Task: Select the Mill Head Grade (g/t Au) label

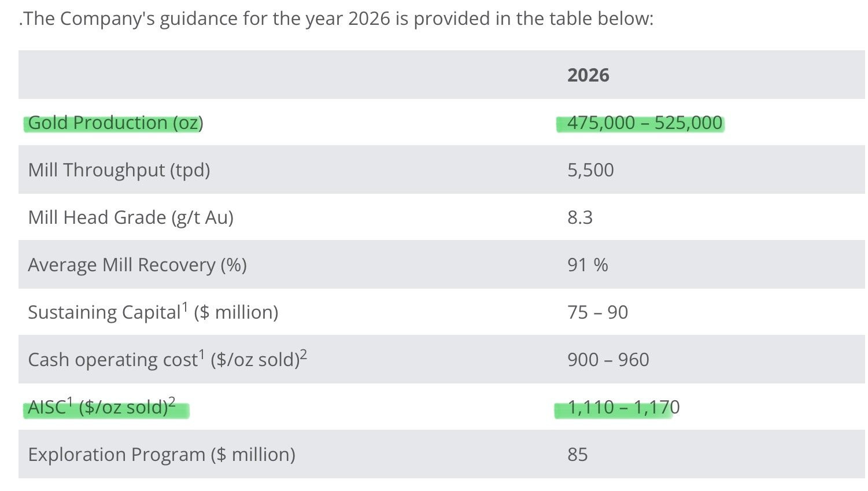Action: pyautogui.click(x=131, y=217)
